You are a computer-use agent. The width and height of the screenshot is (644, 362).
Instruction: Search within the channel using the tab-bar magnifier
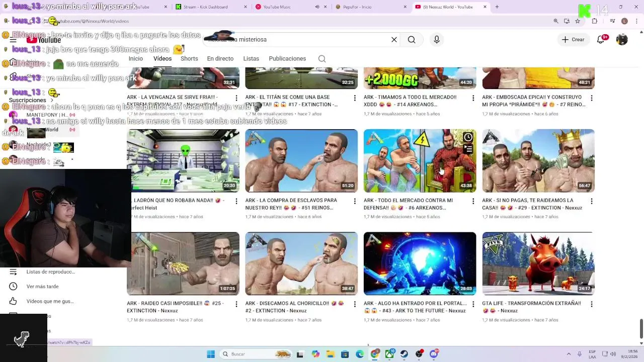(322, 59)
